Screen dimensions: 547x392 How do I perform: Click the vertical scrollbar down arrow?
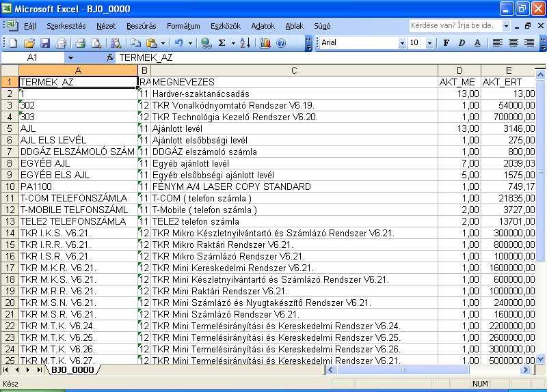(x=540, y=359)
